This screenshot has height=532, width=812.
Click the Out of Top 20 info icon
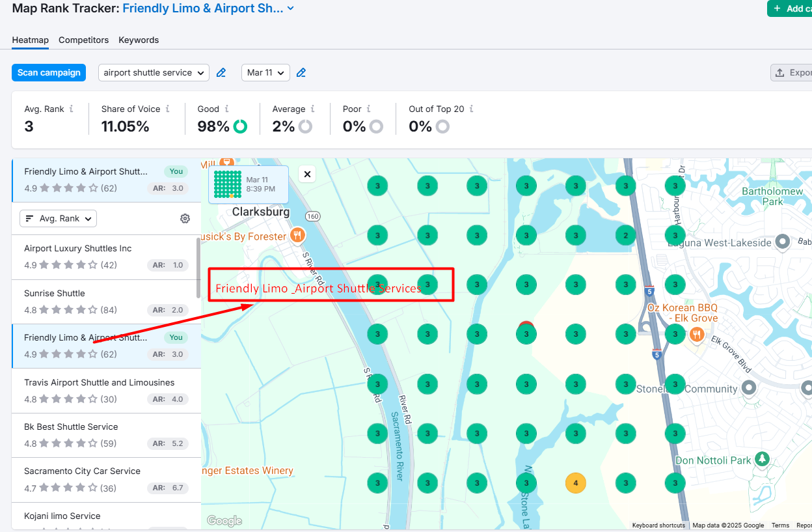coord(471,109)
